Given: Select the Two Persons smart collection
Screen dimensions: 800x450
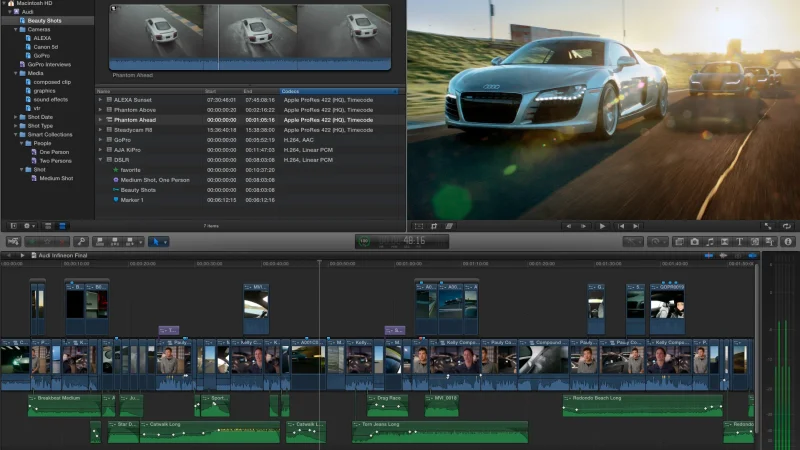Looking at the screenshot, I should 55,161.
